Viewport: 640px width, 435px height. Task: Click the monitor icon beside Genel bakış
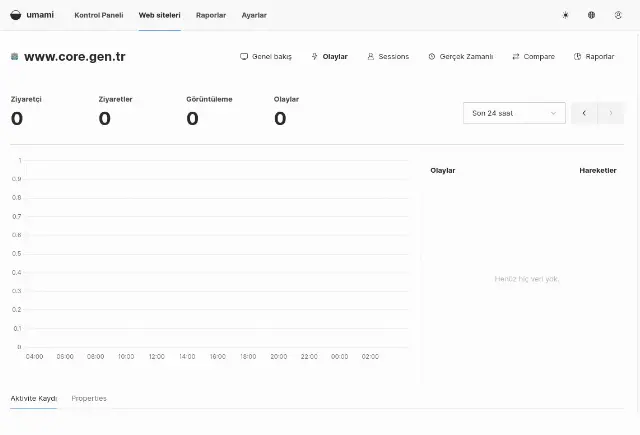tap(244, 56)
